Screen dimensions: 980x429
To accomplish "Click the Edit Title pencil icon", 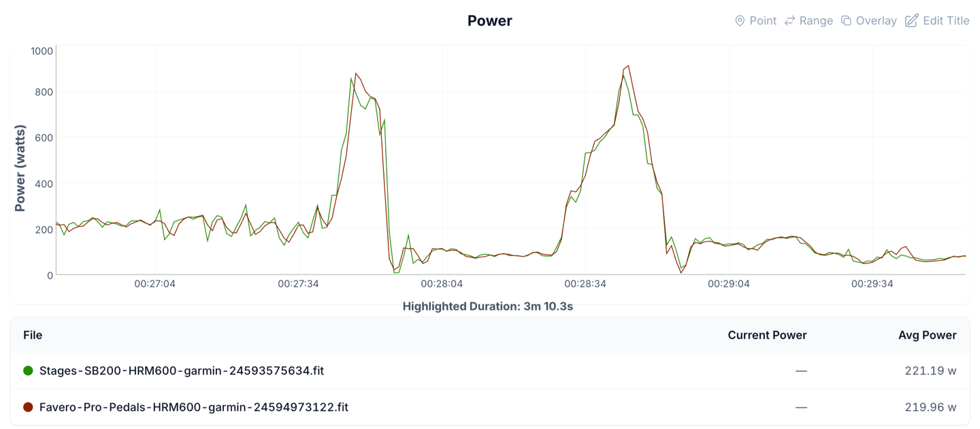I will [911, 21].
